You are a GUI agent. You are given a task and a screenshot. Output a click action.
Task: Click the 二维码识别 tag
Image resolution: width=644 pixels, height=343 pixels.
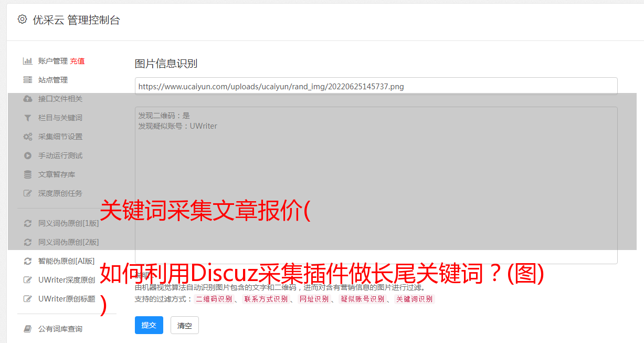pos(214,299)
